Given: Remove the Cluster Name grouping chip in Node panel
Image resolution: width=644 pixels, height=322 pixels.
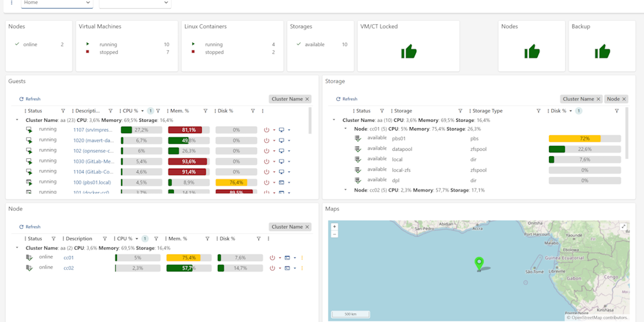Looking at the screenshot, I should pos(308,227).
